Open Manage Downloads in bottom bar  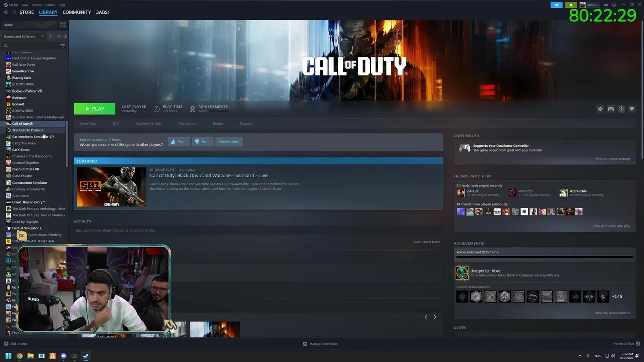320,344
